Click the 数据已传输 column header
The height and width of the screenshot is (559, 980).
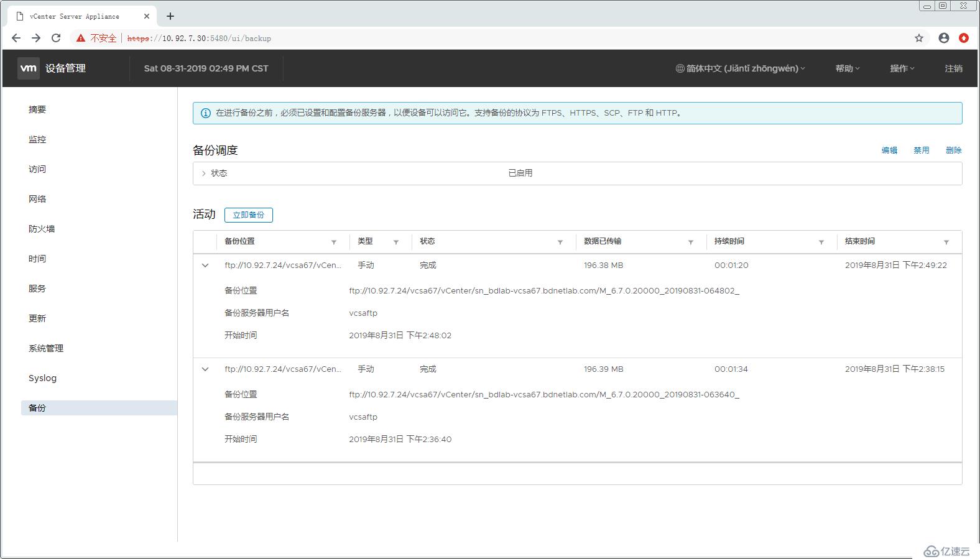603,241
